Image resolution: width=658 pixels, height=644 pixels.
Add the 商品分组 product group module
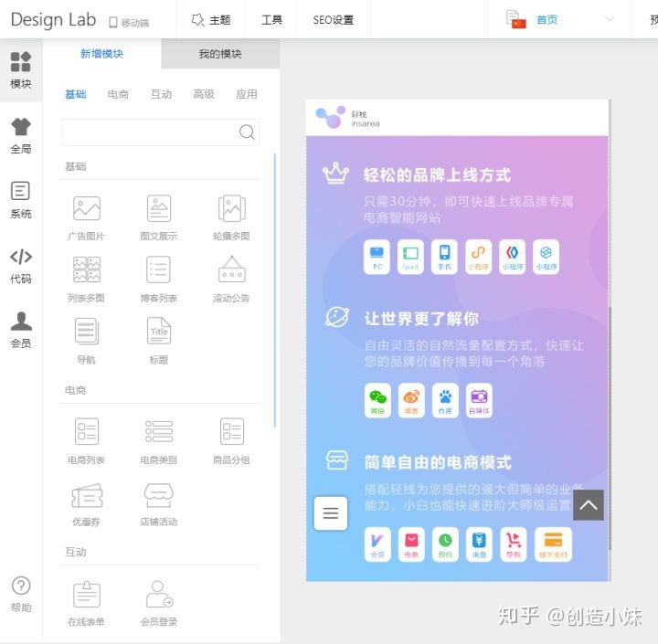click(231, 441)
